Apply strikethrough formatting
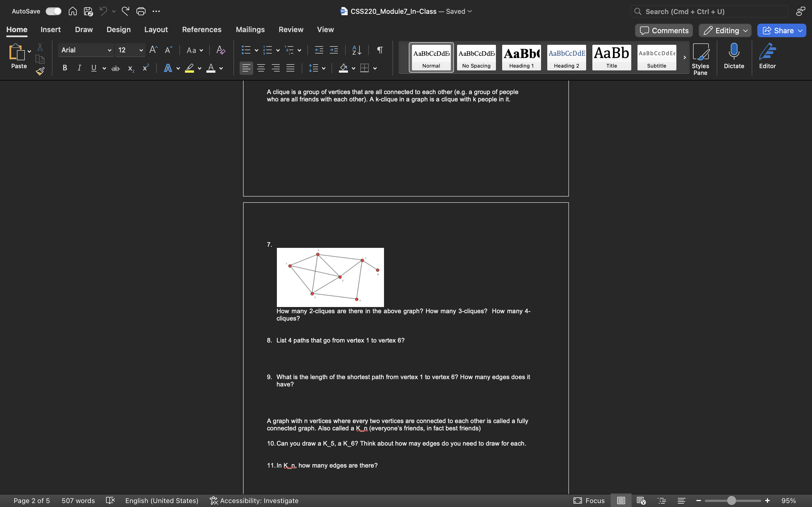The image size is (812, 507). pyautogui.click(x=115, y=68)
